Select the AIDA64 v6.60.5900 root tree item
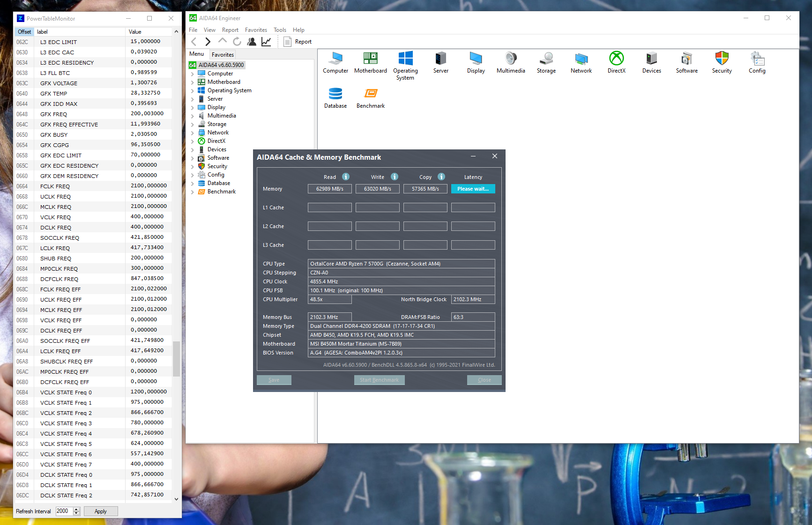The height and width of the screenshot is (525, 812). (x=221, y=65)
